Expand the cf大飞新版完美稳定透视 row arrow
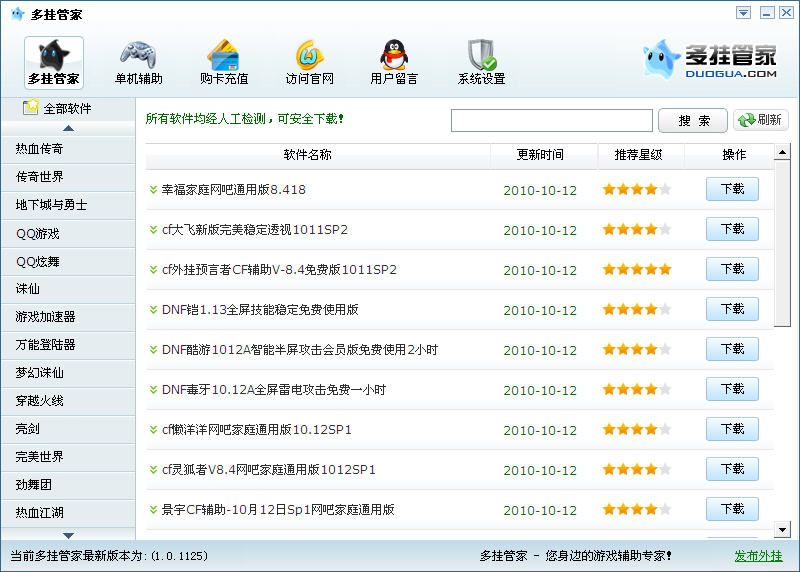Viewport: 800px width, 572px height. [x=153, y=230]
